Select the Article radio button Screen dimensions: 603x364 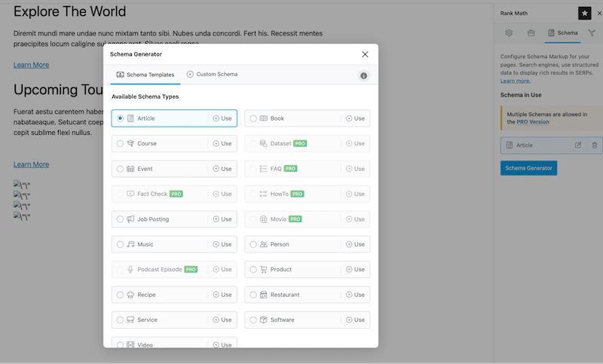pyautogui.click(x=120, y=118)
